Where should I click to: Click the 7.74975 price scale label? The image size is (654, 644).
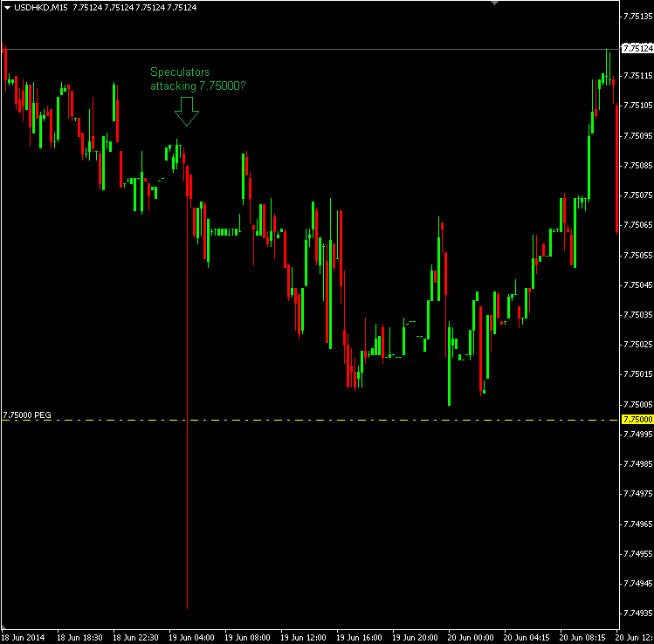click(x=637, y=494)
